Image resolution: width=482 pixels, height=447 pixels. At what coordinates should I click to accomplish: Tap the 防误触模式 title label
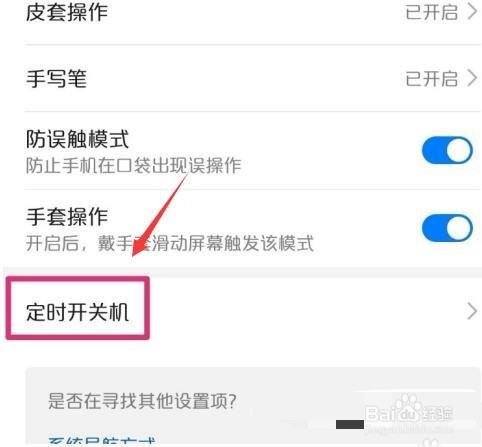coord(77,139)
